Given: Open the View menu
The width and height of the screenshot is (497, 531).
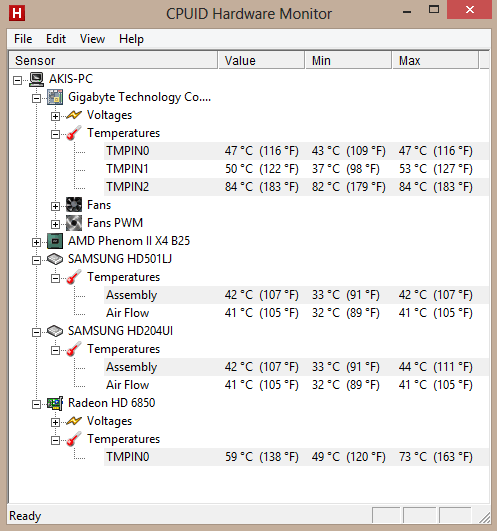Looking at the screenshot, I should coord(92,39).
